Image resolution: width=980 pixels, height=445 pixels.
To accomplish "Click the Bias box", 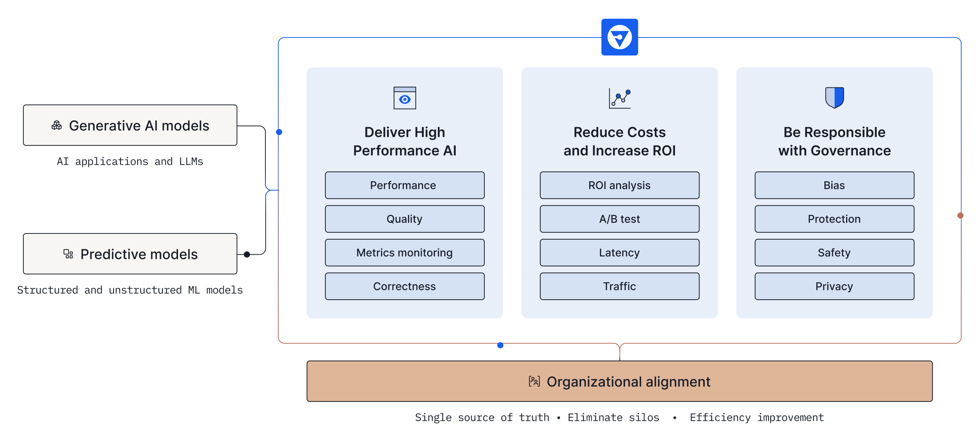I will click(835, 185).
